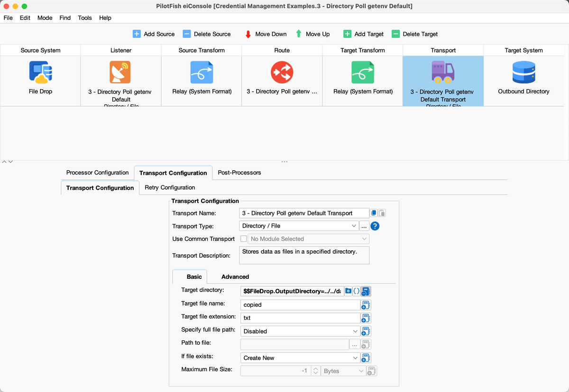Open the Mode menu
The width and height of the screenshot is (569, 392).
point(45,18)
